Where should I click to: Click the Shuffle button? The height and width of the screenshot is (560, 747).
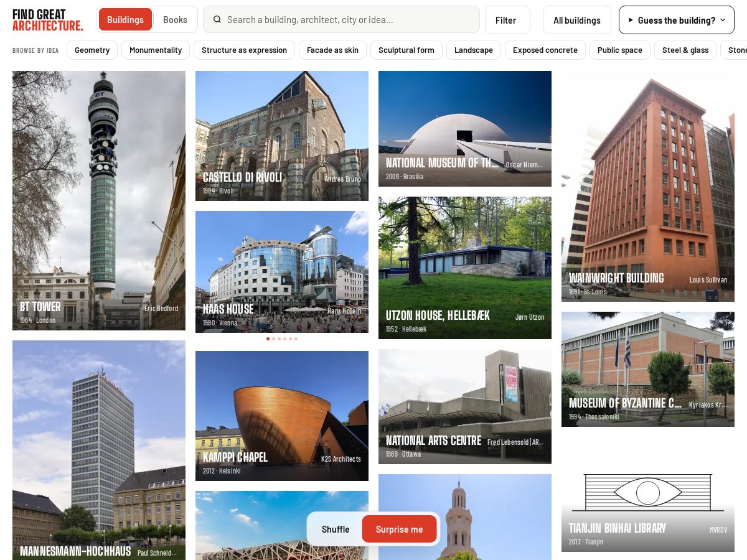point(336,529)
